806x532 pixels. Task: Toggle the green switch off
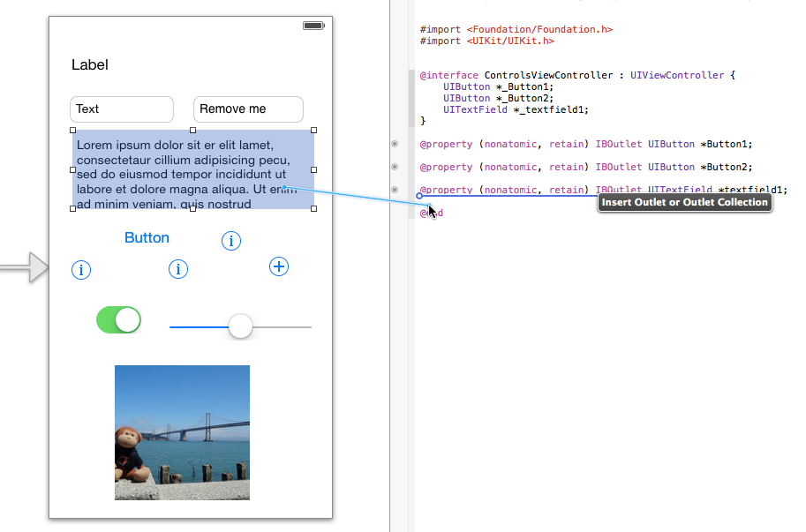[119, 320]
